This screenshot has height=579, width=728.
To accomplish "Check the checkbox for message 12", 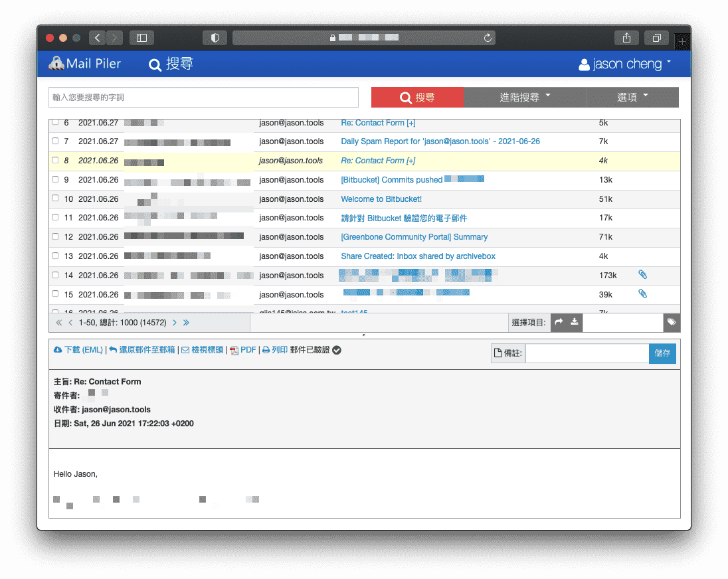I will (x=55, y=236).
